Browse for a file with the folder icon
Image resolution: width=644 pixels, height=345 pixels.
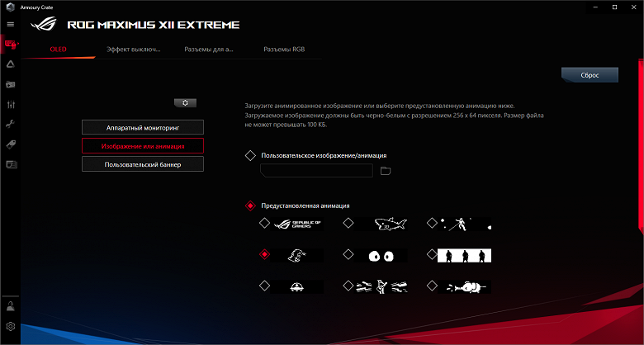386,171
